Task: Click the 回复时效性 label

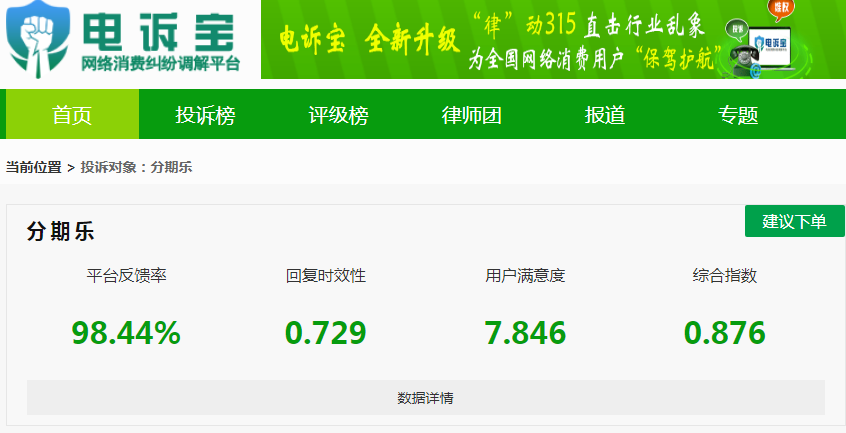Action: 326,276
